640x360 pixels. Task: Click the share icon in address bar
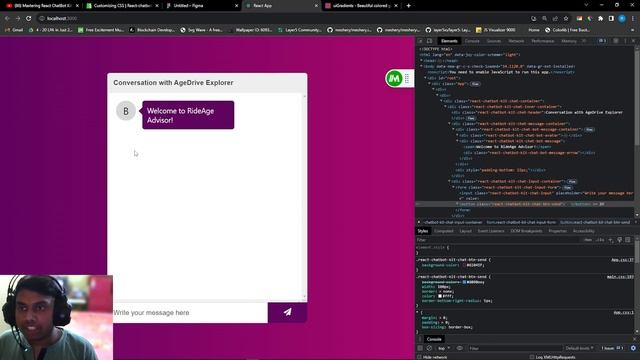pyautogui.click(x=555, y=18)
